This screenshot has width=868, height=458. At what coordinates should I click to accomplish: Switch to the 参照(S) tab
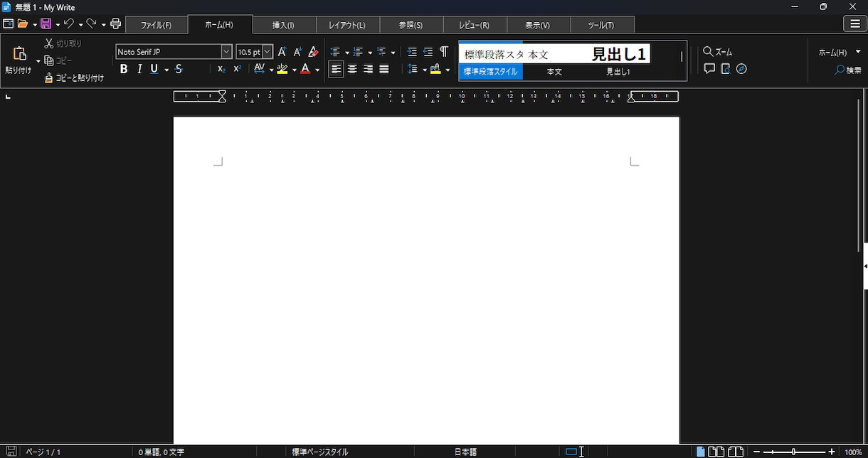[411, 25]
